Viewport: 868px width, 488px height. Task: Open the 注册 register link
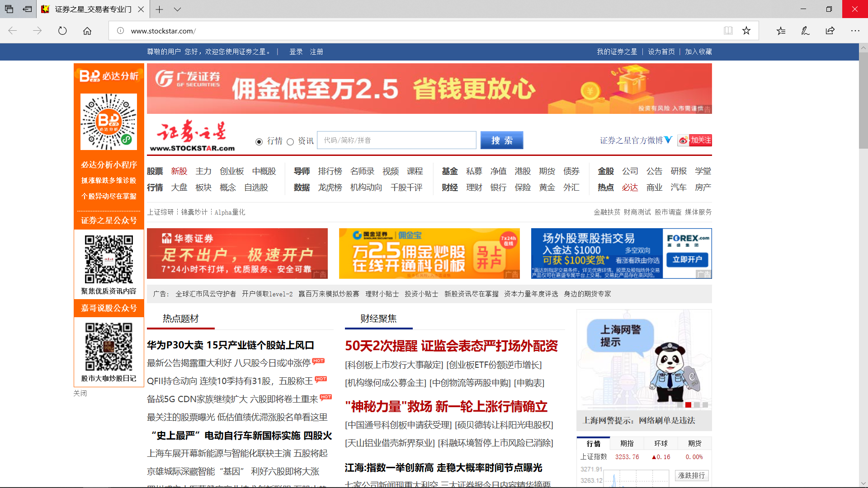click(x=316, y=52)
